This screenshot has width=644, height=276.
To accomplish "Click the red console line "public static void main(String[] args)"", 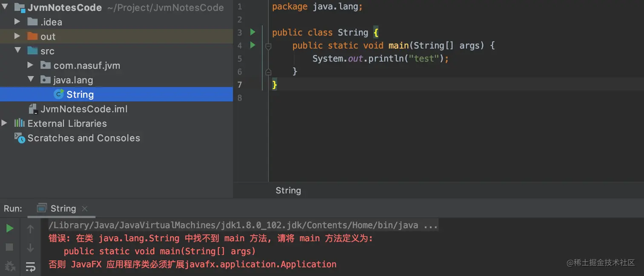I will tap(160, 251).
